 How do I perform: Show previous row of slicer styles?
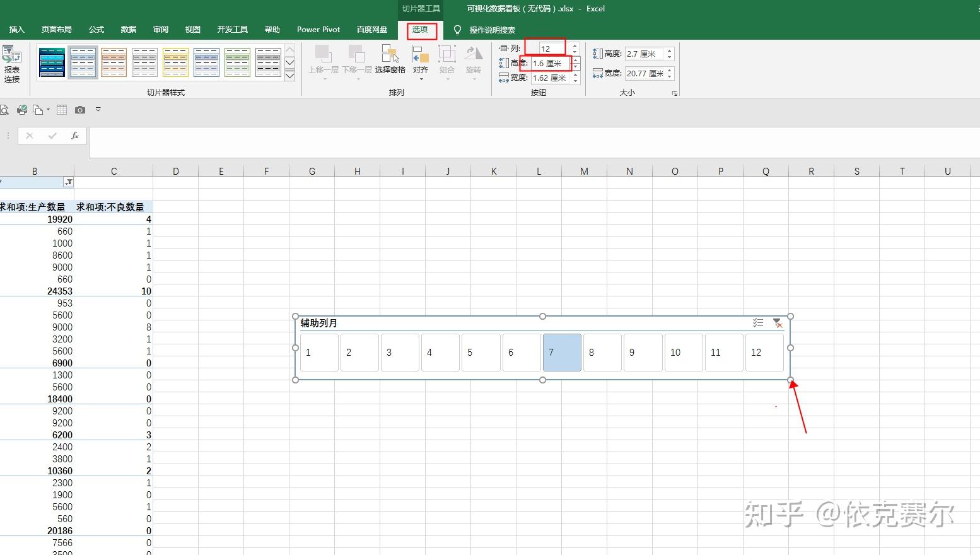click(x=290, y=50)
